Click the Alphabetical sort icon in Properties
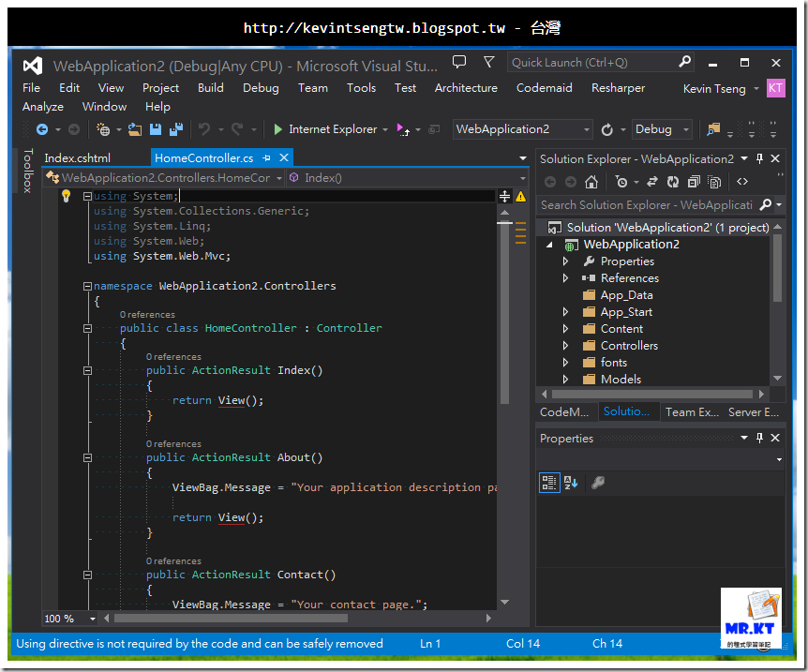808x672 pixels. point(571,483)
